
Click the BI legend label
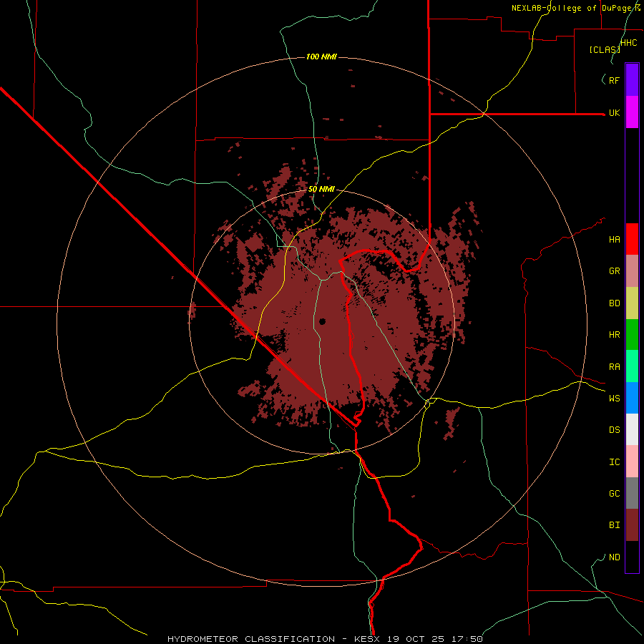pyautogui.click(x=614, y=525)
